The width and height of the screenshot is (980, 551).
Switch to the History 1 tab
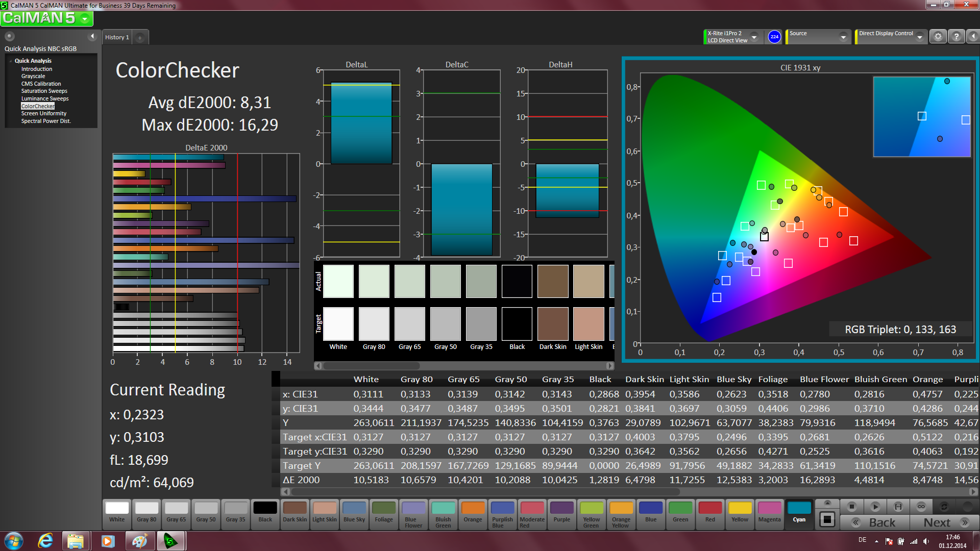[117, 37]
